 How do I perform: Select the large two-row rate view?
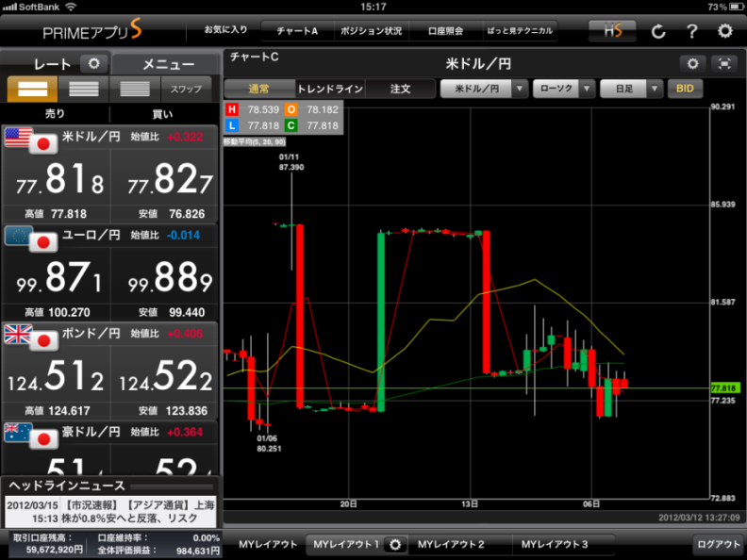(32, 90)
